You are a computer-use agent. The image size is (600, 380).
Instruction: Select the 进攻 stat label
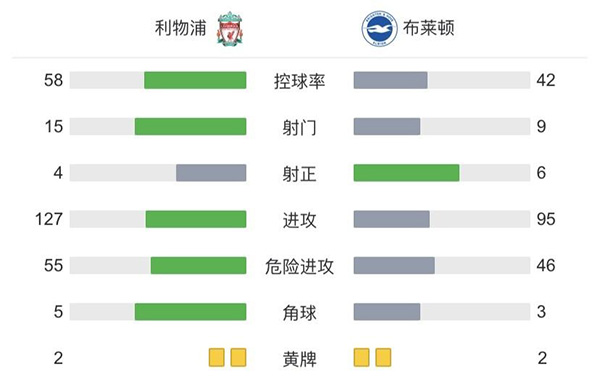click(300, 220)
